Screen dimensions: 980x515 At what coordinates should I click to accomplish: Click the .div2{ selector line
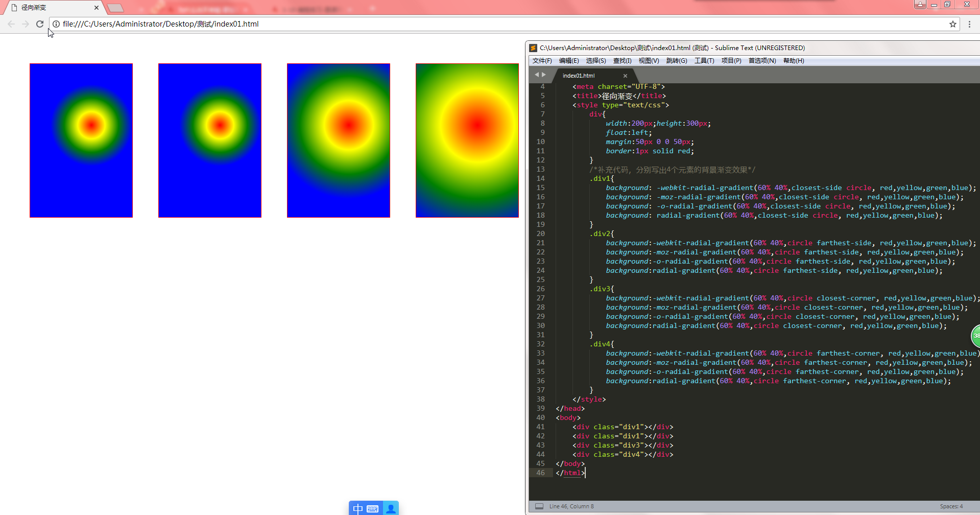[x=602, y=234]
